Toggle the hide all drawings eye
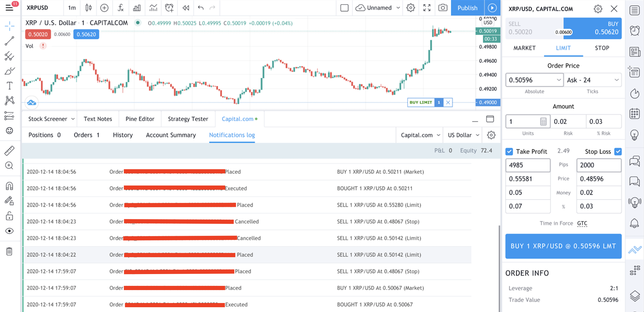 [x=9, y=231]
